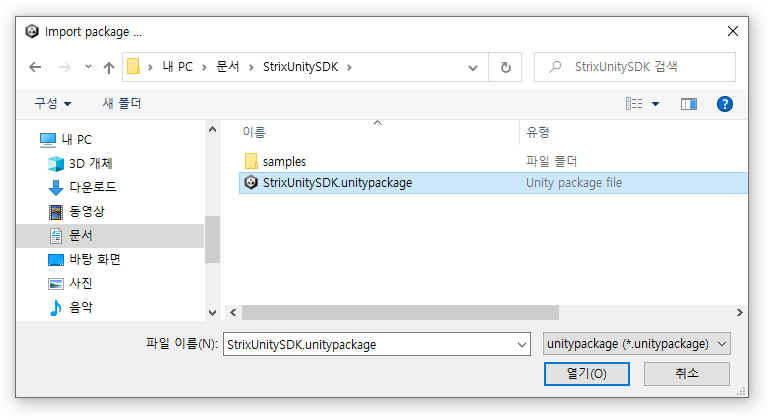Open 다운로드 in the sidebar
The height and width of the screenshot is (420, 768).
[x=93, y=187]
